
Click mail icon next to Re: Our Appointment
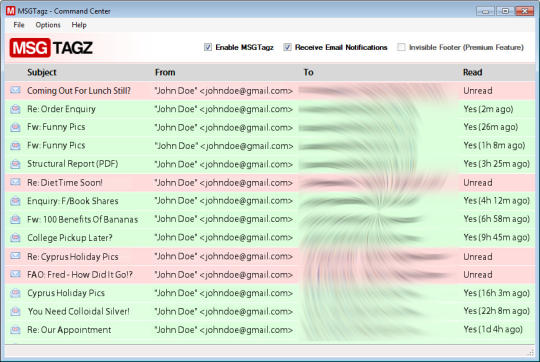point(15,330)
